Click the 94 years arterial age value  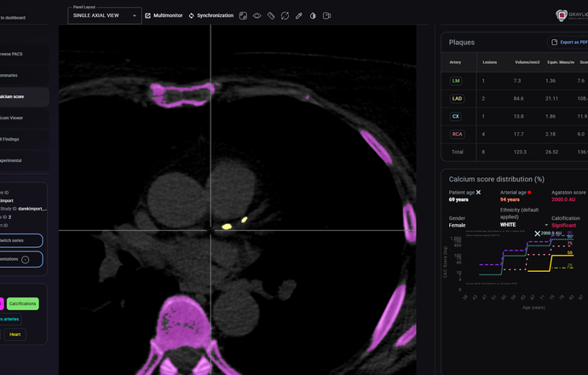pos(510,199)
